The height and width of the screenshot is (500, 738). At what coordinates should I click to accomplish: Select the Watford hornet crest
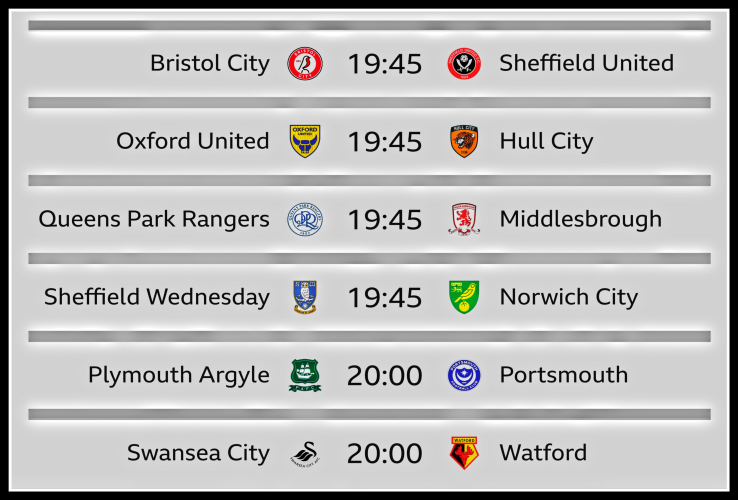(x=464, y=453)
